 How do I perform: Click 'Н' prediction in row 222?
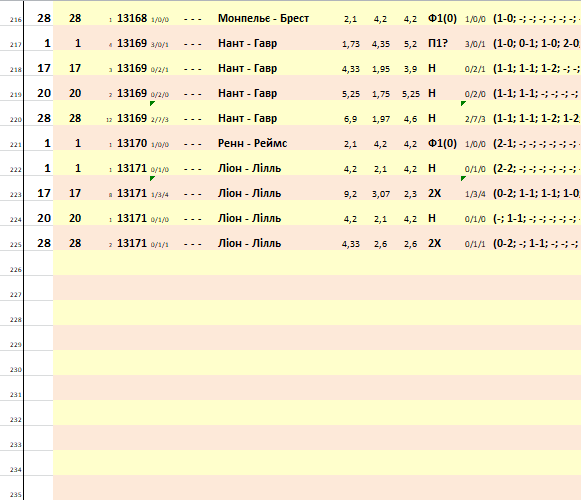(432, 168)
